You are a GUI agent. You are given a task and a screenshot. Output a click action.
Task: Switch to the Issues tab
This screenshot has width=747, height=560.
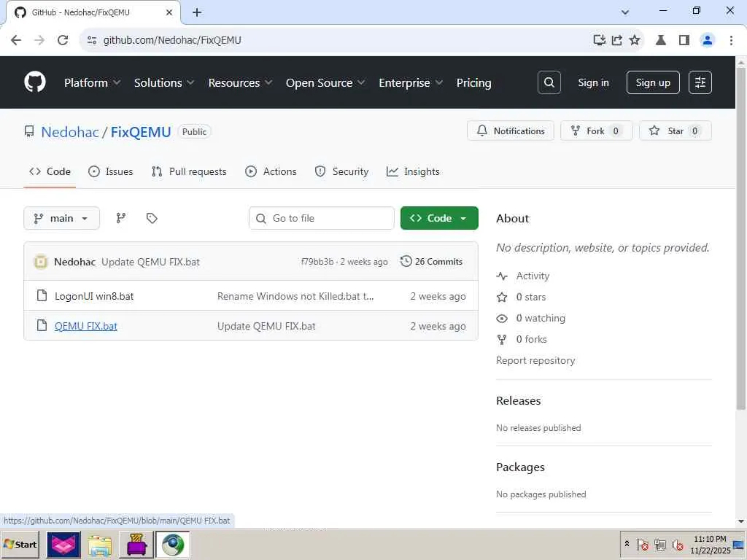coord(111,171)
